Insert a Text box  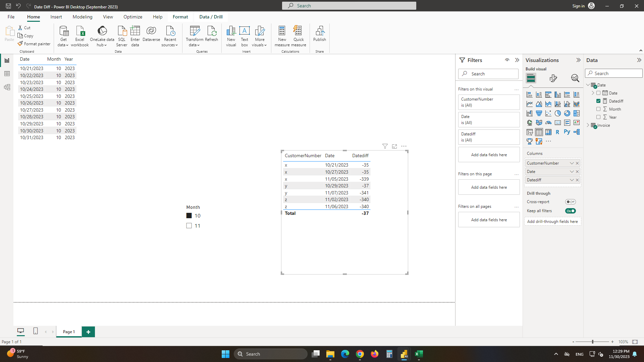click(245, 36)
